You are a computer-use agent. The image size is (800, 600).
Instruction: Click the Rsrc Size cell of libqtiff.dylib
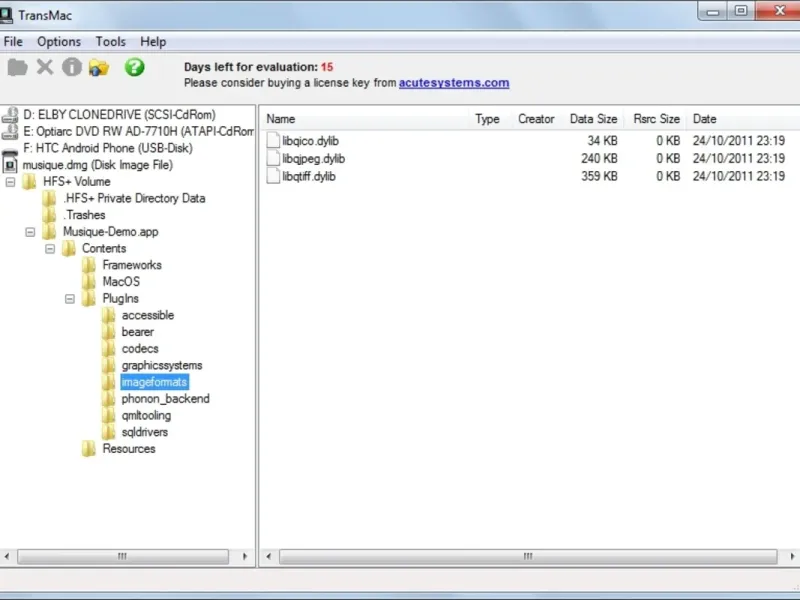click(668, 177)
